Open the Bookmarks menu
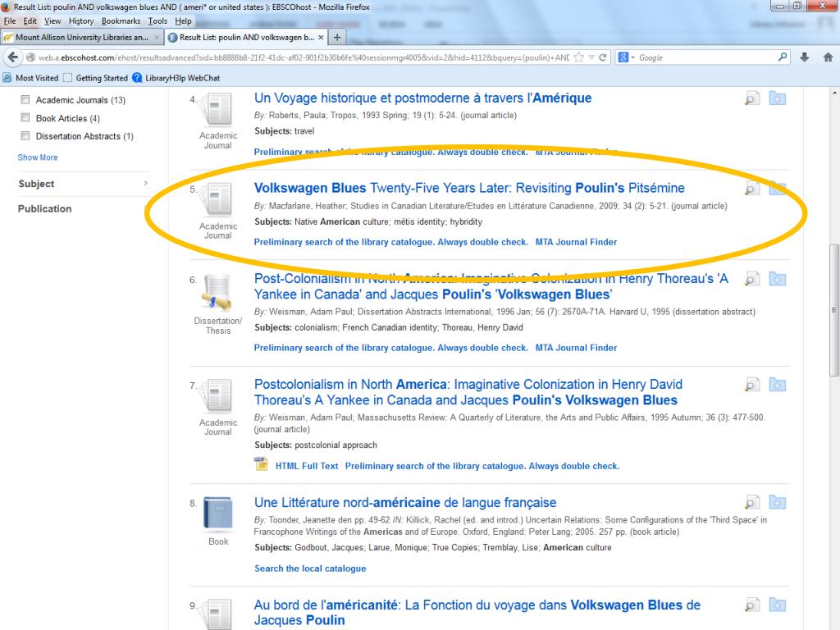The image size is (840, 630). 121,21
